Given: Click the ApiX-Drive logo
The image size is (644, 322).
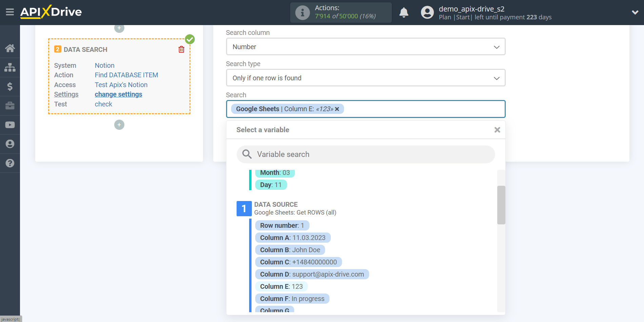Looking at the screenshot, I should tap(51, 12).
